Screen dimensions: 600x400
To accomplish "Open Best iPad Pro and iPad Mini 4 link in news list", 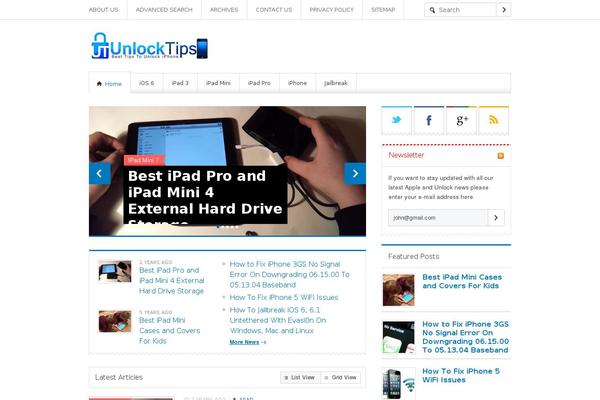I will click(172, 281).
